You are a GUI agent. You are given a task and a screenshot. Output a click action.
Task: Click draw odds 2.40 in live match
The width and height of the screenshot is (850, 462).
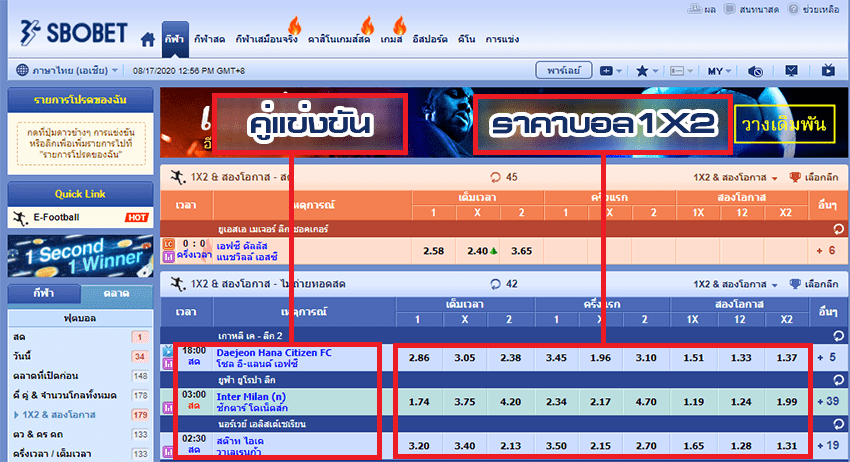click(x=478, y=251)
